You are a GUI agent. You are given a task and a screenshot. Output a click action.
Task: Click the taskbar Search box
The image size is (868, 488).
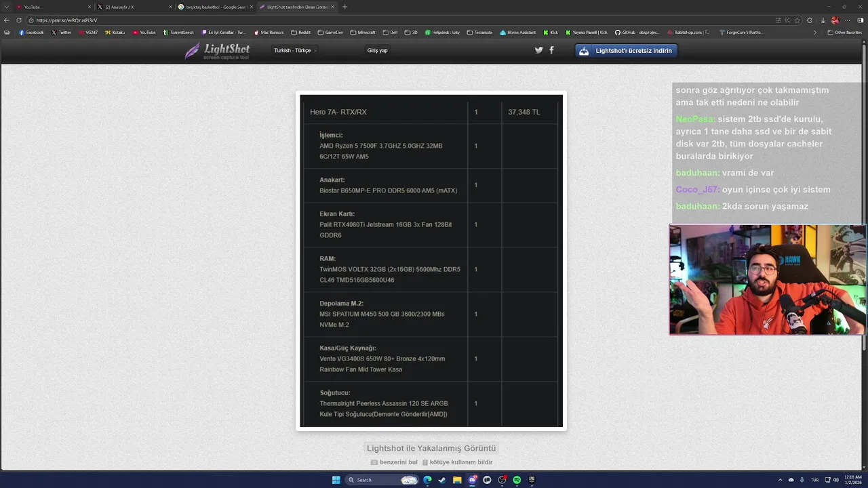point(382,480)
